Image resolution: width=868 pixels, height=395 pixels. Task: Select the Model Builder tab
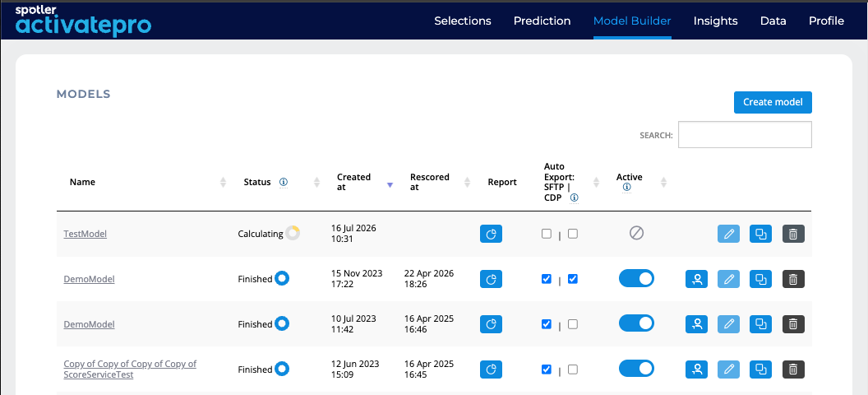pyautogui.click(x=632, y=21)
